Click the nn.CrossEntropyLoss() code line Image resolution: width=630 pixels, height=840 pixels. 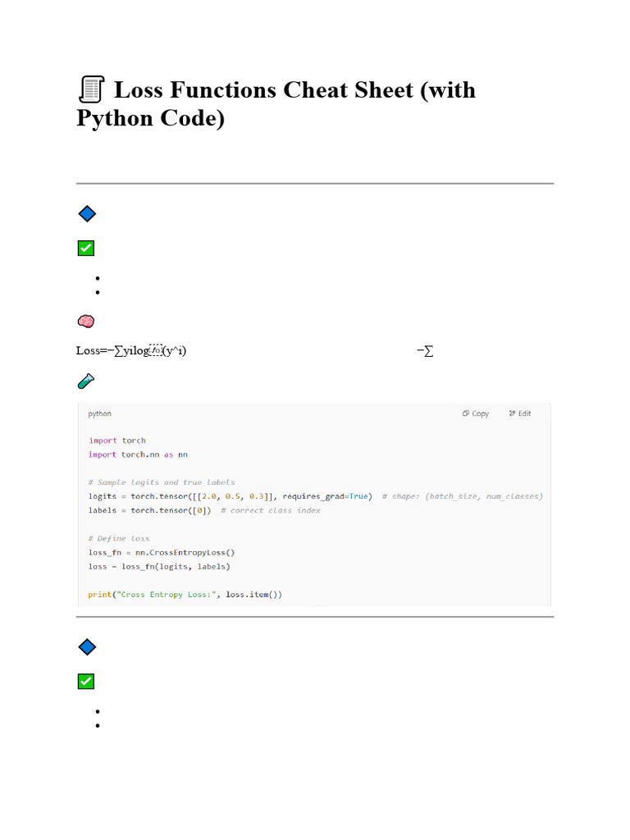coord(162,553)
